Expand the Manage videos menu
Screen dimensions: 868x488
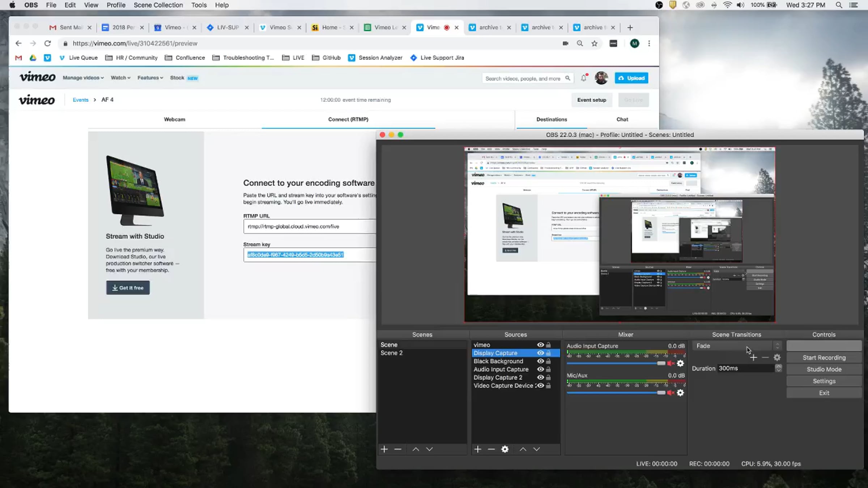tap(83, 78)
